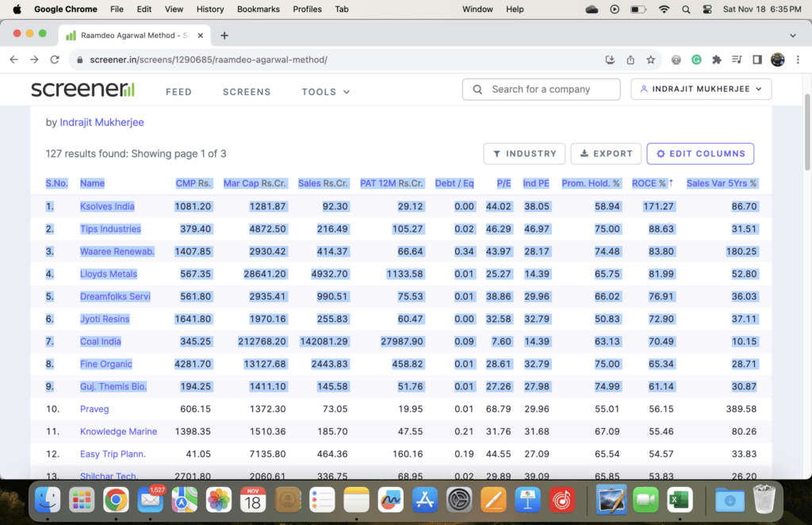Open INDRAJIT MUKHERJEE account dropdown
This screenshot has width=812, height=525.
[701, 89]
